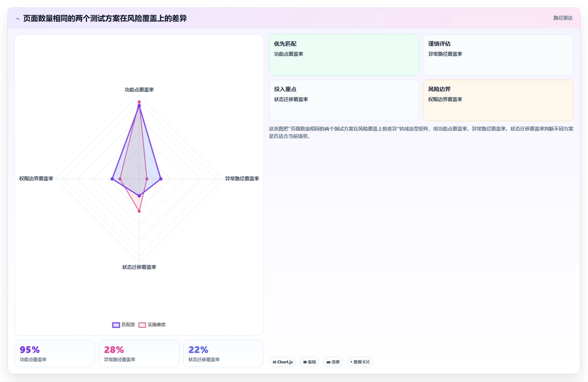Image resolution: width=588 pixels, height=382 pixels.
Task: Click the radar axis label 异常路径覆盖率
Action: [242, 179]
